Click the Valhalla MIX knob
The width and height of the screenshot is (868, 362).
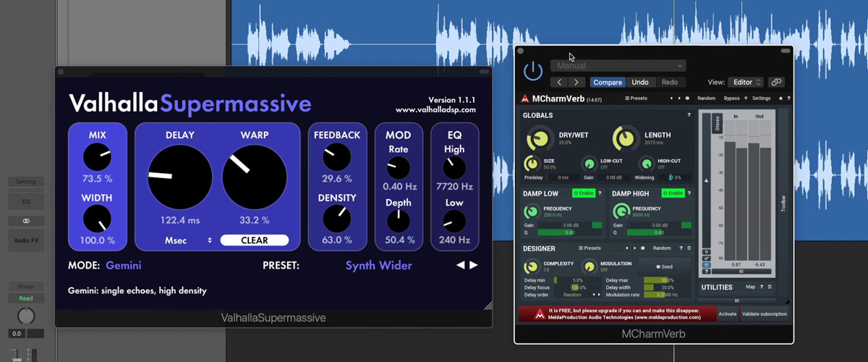[x=98, y=156]
